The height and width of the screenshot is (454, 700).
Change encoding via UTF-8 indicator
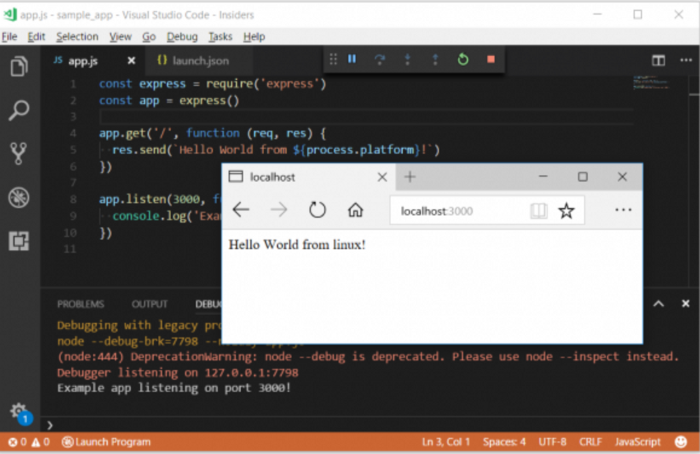[x=552, y=442]
